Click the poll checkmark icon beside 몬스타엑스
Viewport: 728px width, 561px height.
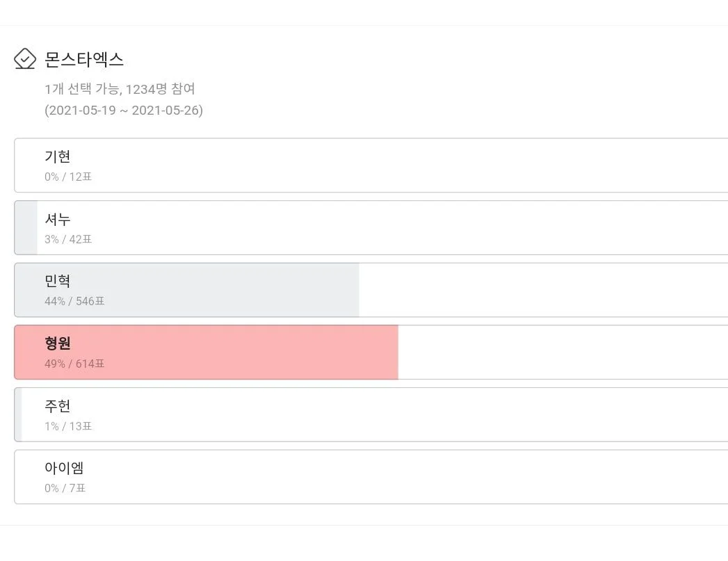click(x=25, y=59)
